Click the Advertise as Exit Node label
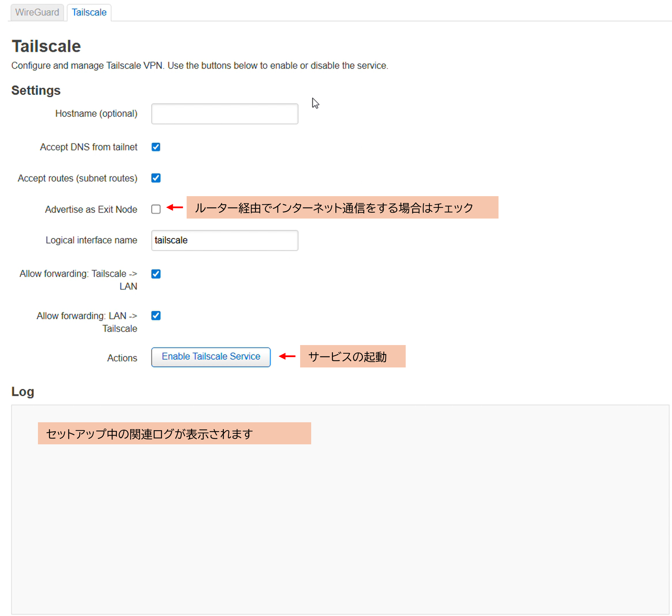This screenshot has width=672, height=616. pos(91,209)
